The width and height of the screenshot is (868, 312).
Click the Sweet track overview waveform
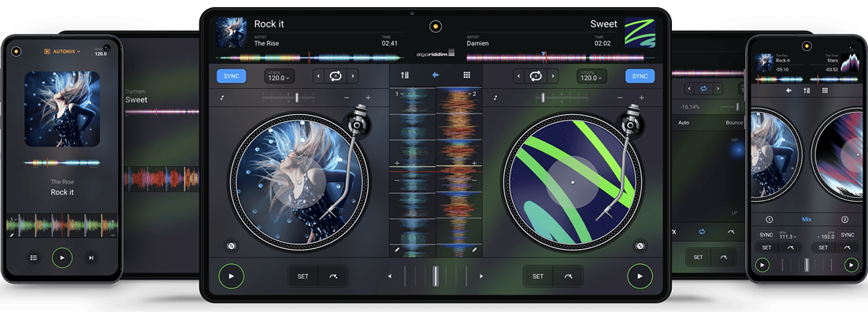tap(561, 58)
